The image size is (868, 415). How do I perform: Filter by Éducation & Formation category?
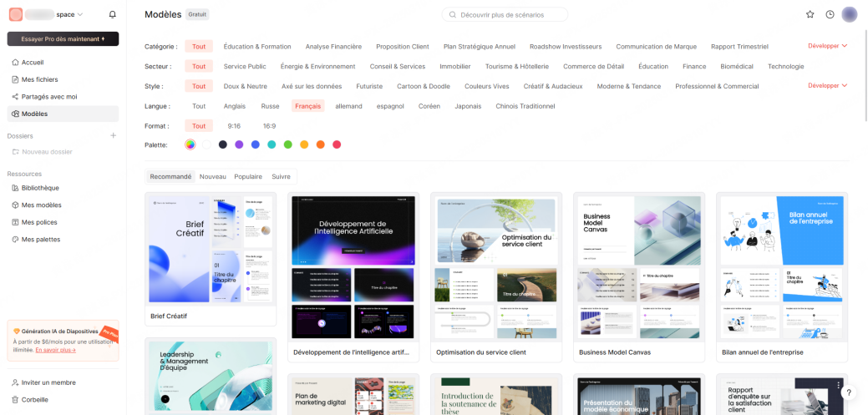tap(257, 47)
